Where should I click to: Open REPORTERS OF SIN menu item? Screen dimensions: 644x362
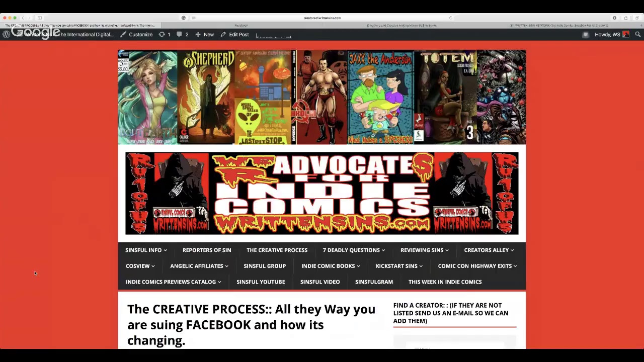[x=207, y=250]
